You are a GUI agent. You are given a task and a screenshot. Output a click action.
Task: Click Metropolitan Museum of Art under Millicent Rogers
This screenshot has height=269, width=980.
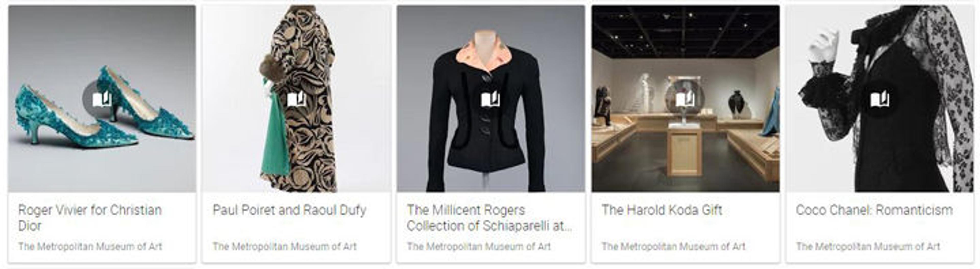point(479,247)
